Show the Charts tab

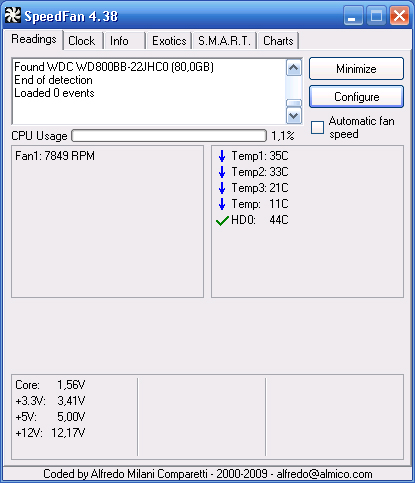[x=278, y=41]
